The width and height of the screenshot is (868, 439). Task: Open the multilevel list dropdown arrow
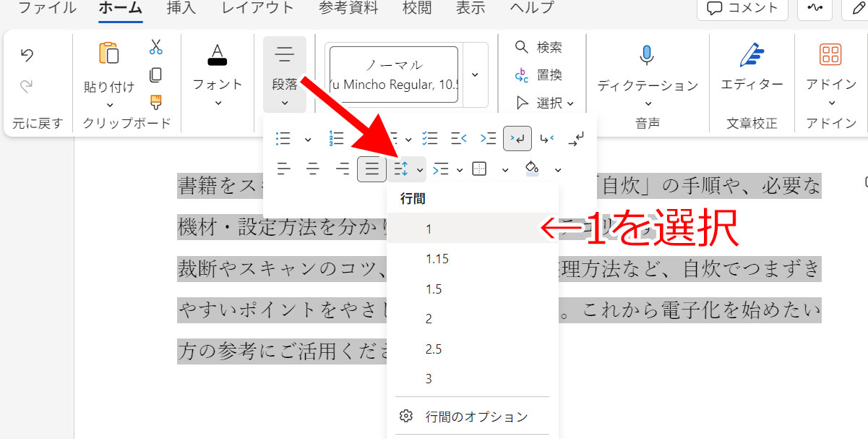408,139
